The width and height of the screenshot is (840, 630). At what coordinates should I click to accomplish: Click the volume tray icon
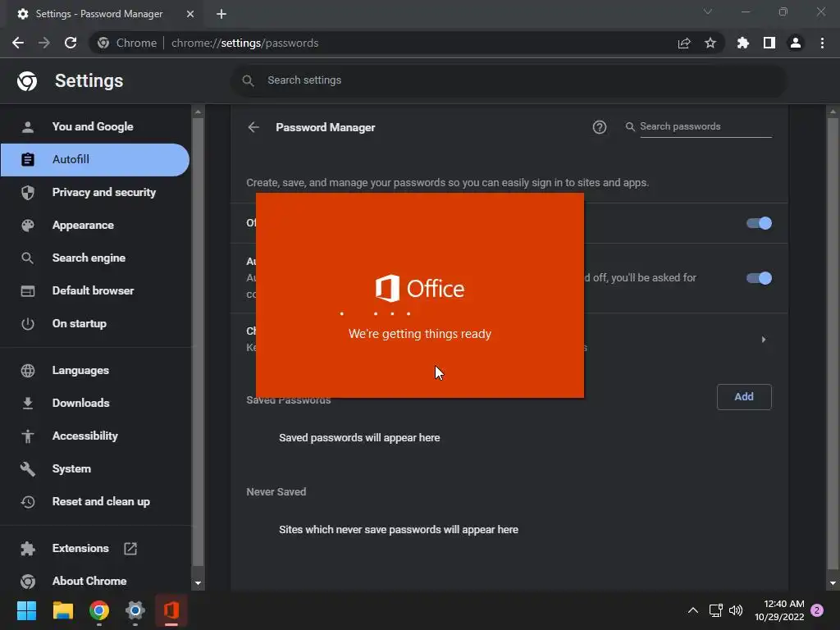tap(736, 610)
